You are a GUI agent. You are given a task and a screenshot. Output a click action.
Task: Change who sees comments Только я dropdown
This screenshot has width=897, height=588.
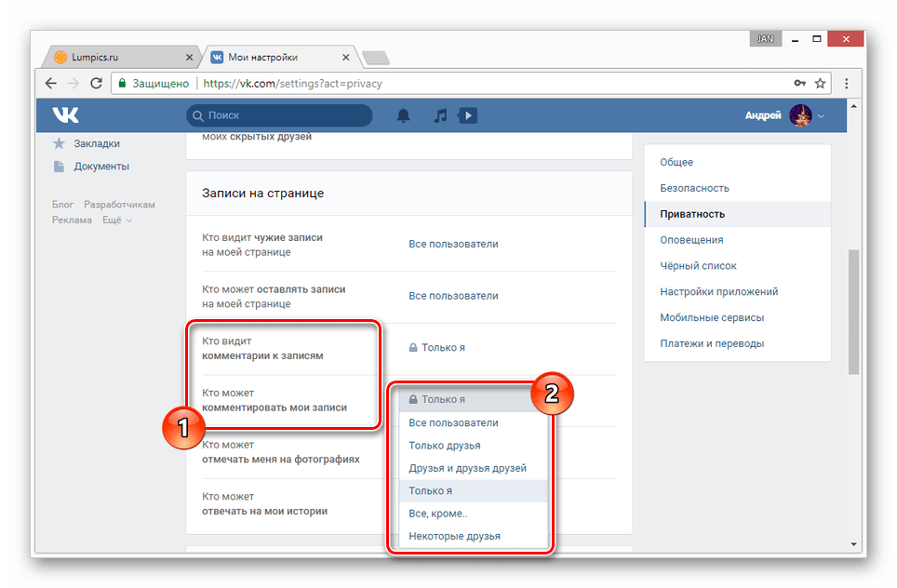pyautogui.click(x=437, y=348)
